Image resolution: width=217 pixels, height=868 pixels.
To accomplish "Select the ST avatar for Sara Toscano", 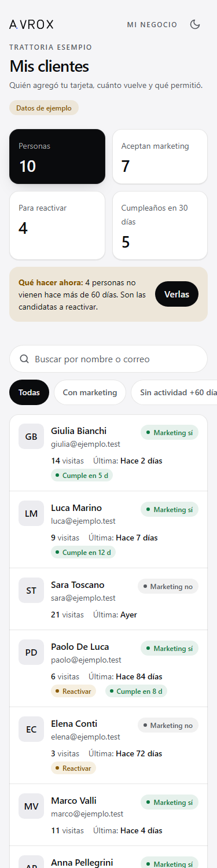I will click(x=31, y=590).
